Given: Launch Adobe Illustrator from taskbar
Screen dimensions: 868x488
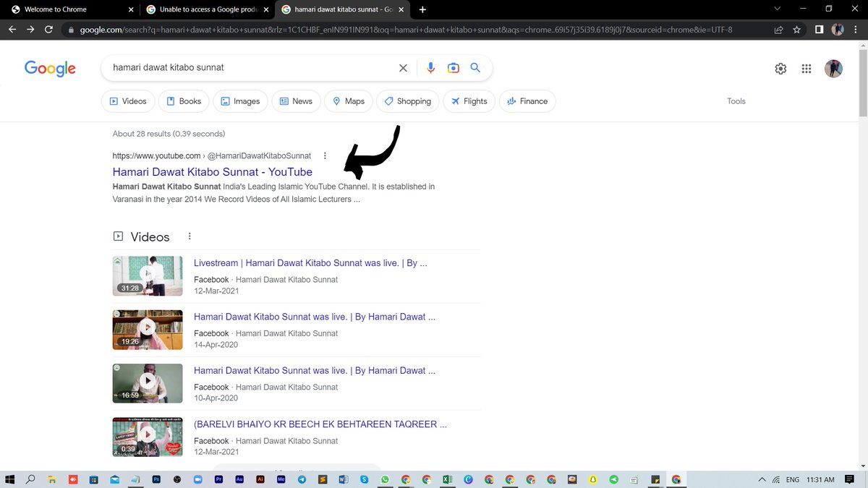Looking at the screenshot, I should click(260, 479).
